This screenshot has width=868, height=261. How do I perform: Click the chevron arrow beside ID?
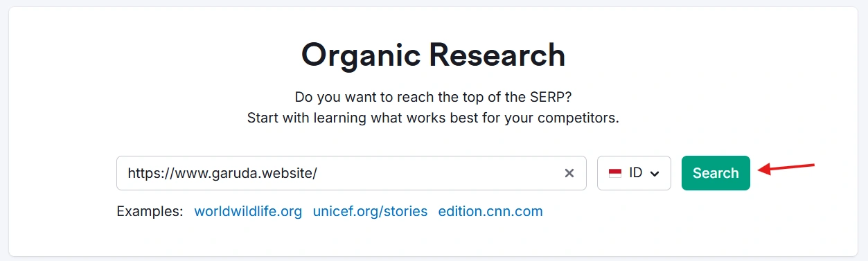[655, 174]
